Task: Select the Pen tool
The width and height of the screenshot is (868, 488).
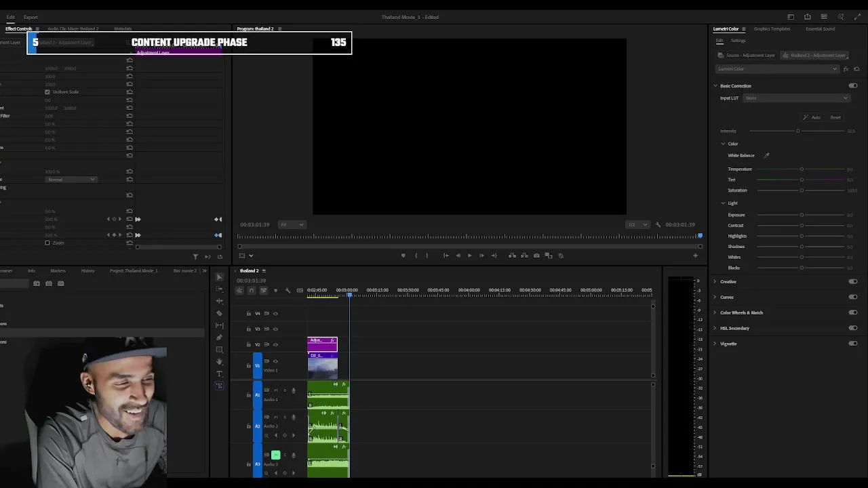Action: tap(219, 338)
